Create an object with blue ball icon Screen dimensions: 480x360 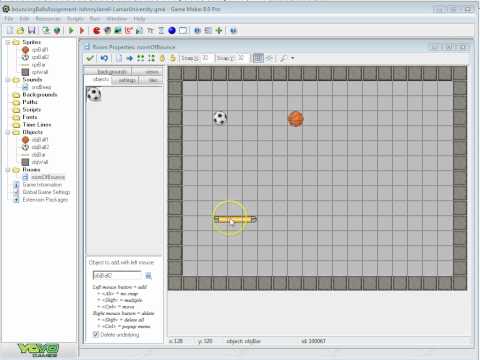tap(172, 30)
